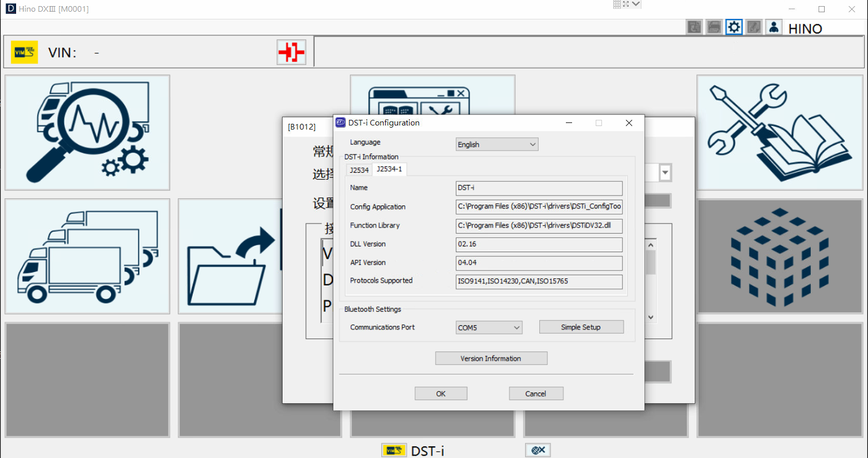Screen dimensions: 868x458
Task: Select the multiple trucks fleet tile
Action: click(87, 256)
